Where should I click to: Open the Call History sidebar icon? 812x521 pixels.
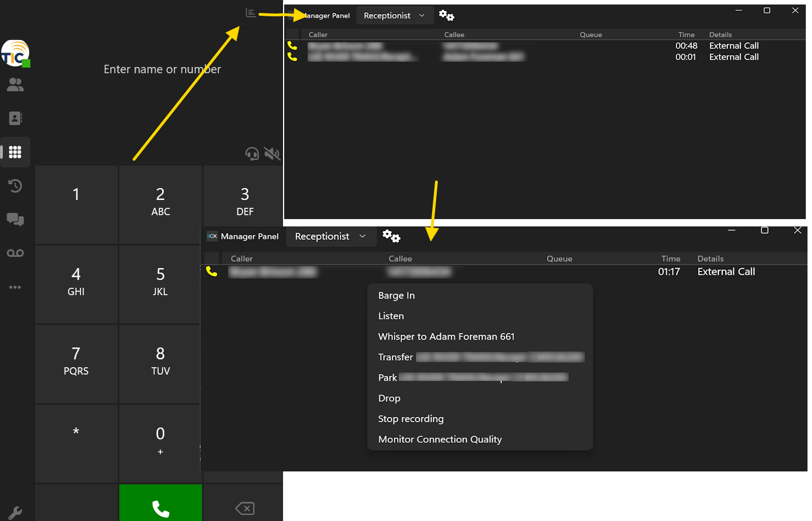tap(15, 186)
